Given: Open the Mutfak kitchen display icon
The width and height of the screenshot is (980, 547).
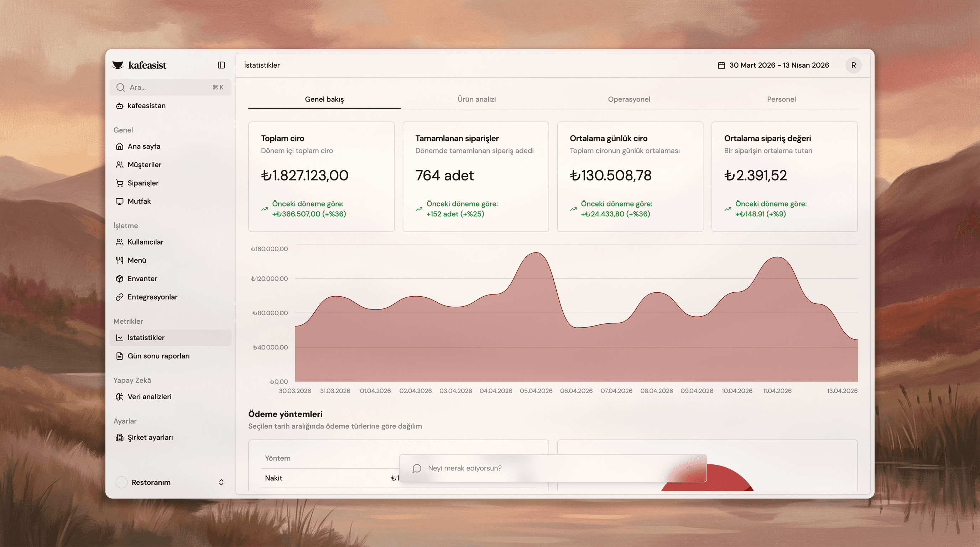Looking at the screenshot, I should [119, 201].
